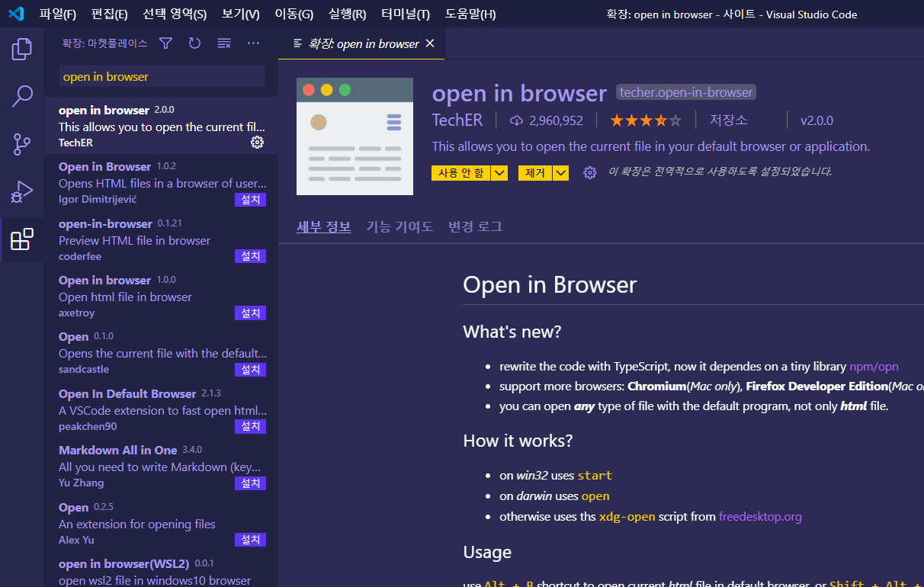
Task: Install Markdown All in One
Action: click(x=251, y=483)
